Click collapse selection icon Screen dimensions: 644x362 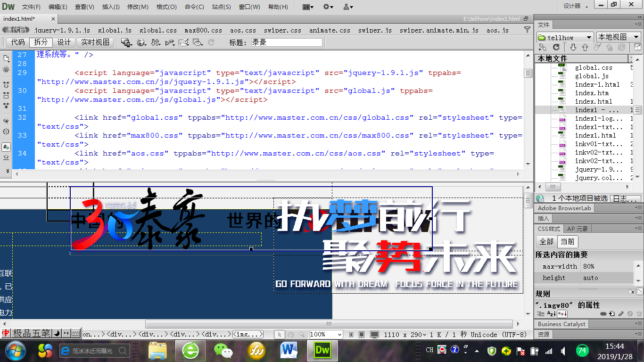pyautogui.click(x=6, y=96)
